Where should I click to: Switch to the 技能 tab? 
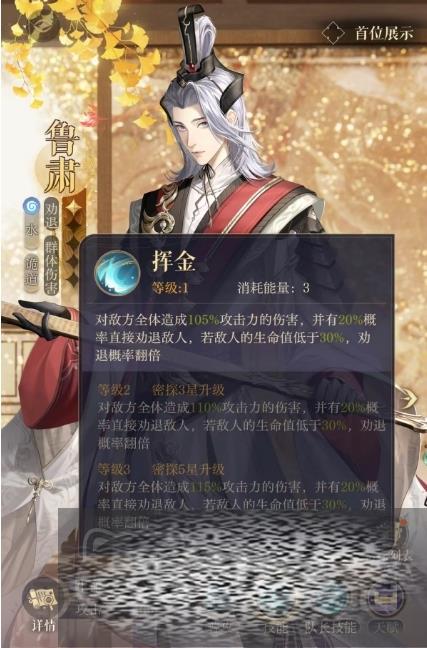click(x=275, y=627)
